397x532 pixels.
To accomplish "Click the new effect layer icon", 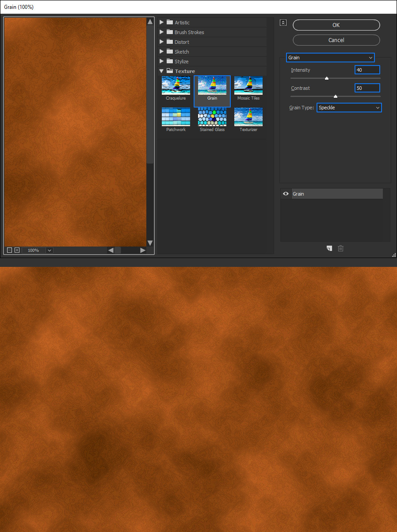I will coord(329,248).
